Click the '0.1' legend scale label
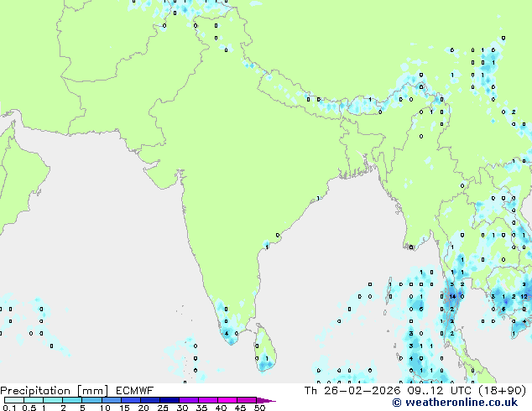 [x=9, y=408]
